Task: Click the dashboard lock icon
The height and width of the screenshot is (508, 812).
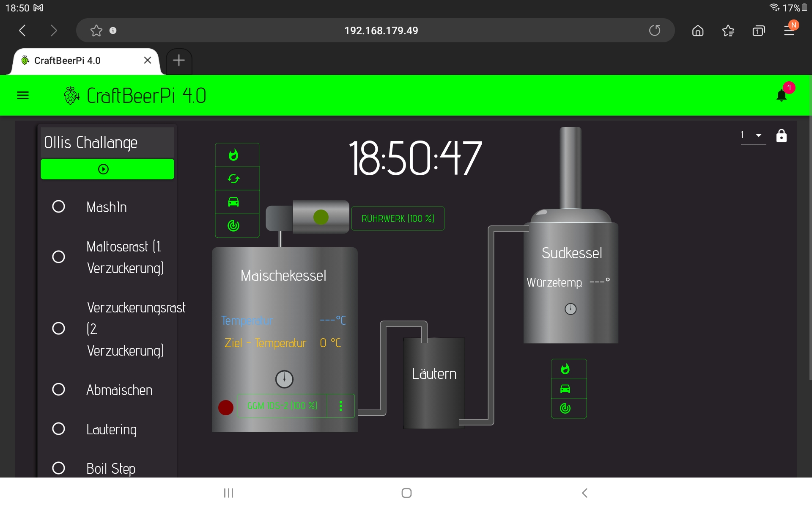Action: point(781,136)
